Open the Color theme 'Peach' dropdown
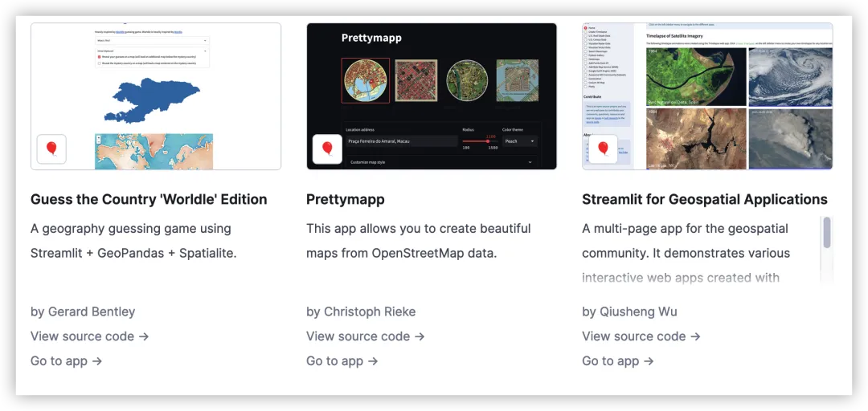 click(x=520, y=141)
